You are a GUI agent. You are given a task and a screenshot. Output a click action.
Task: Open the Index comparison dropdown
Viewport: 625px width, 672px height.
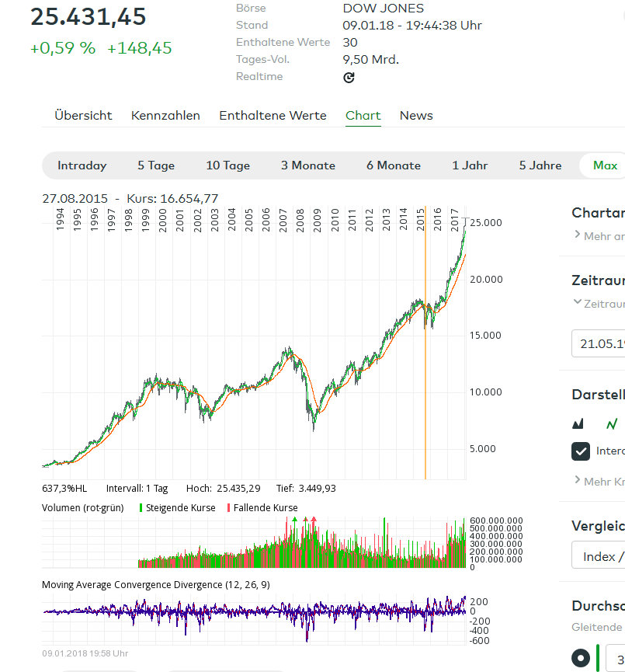(599, 556)
